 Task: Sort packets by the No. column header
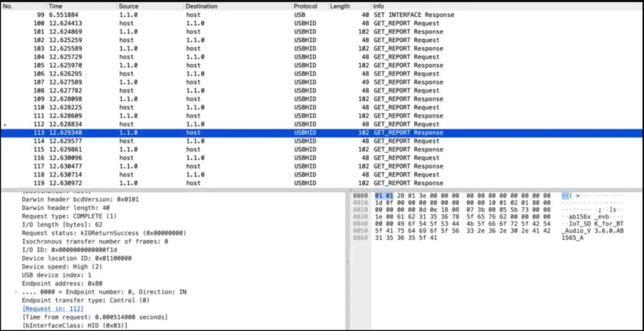tap(24, 6)
